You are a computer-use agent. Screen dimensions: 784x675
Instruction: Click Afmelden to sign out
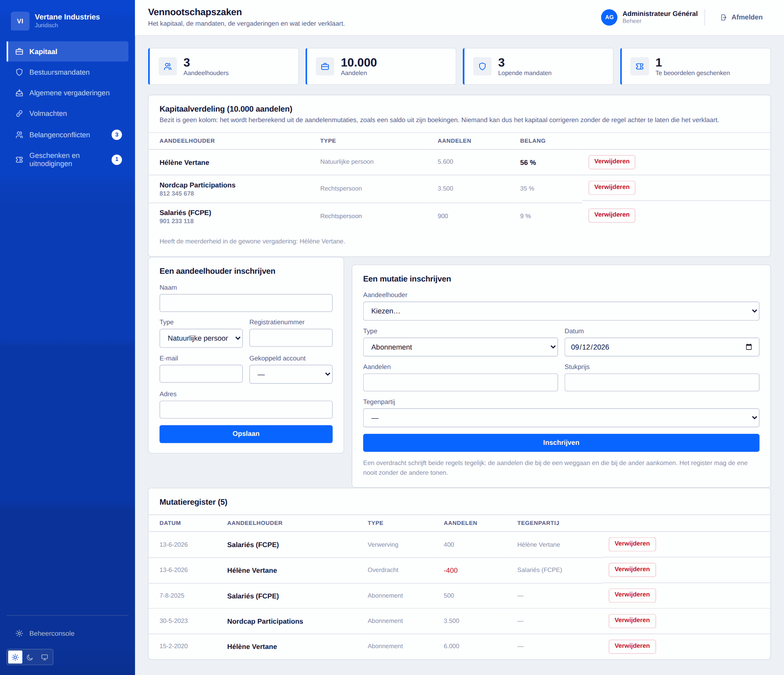point(742,17)
